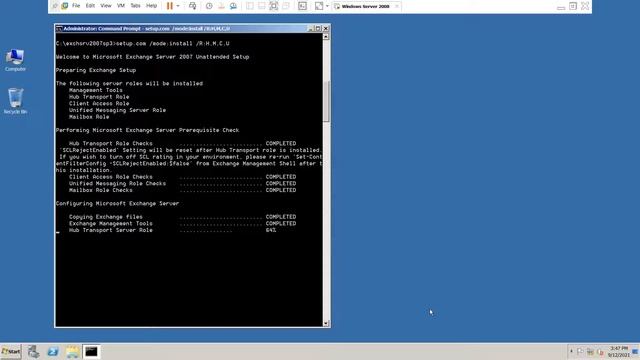Click the show sidebar layout icon
This screenshot has height=360, width=640.
point(250,6)
